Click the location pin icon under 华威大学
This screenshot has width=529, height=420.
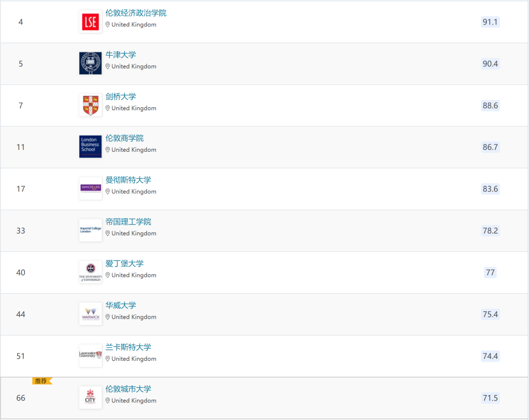[108, 317]
